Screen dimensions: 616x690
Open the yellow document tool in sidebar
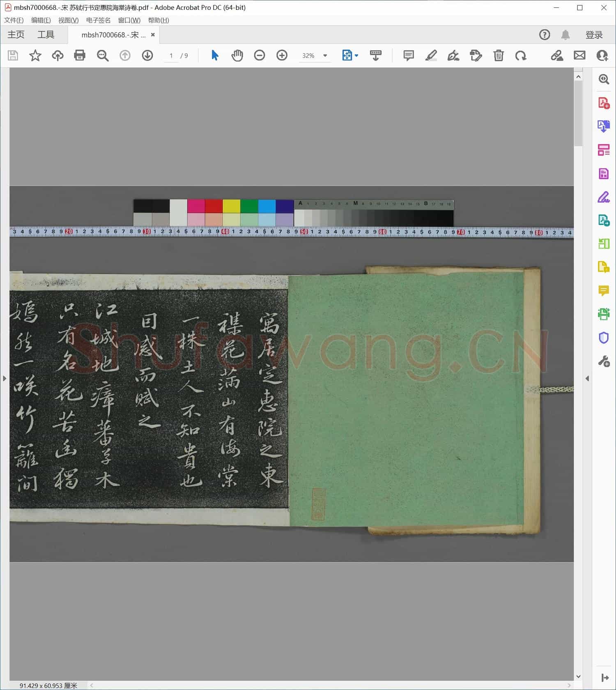pos(604,267)
